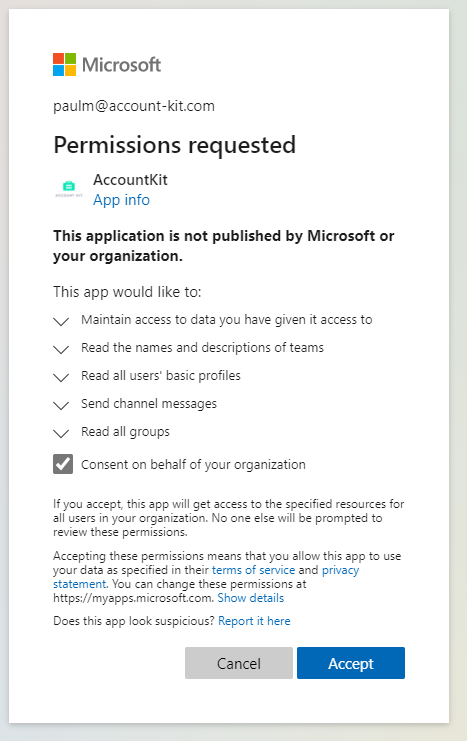This screenshot has width=467, height=741.
Task: Click the Read all groups permission text
Action: (125, 432)
